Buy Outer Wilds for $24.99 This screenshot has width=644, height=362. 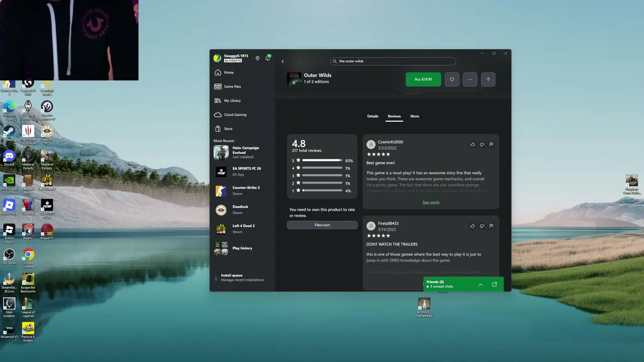point(423,79)
